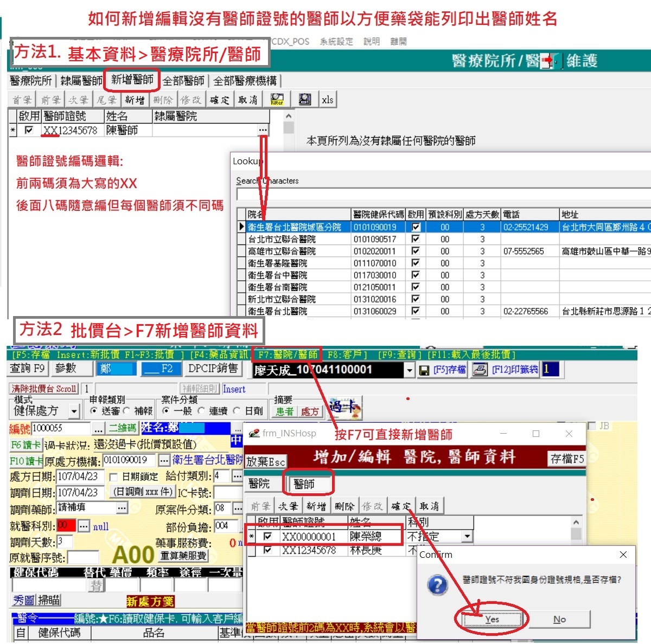The width and height of the screenshot is (651, 644).
Task: Open 說明 menu
Action: [372, 41]
